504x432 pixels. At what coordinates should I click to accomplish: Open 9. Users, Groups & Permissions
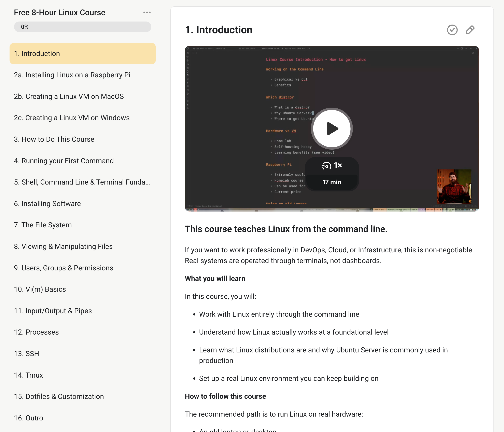click(x=82, y=268)
